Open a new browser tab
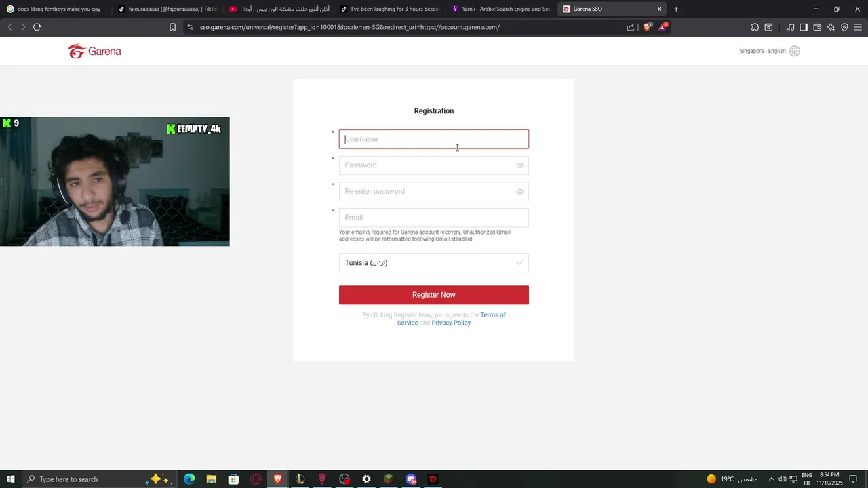Viewport: 868px width, 488px height. tap(676, 9)
